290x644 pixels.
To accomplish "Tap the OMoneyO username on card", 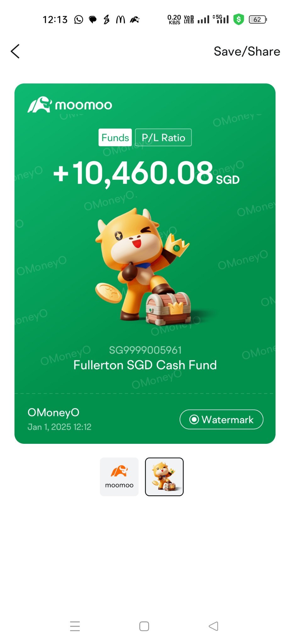I will pyautogui.click(x=53, y=412).
